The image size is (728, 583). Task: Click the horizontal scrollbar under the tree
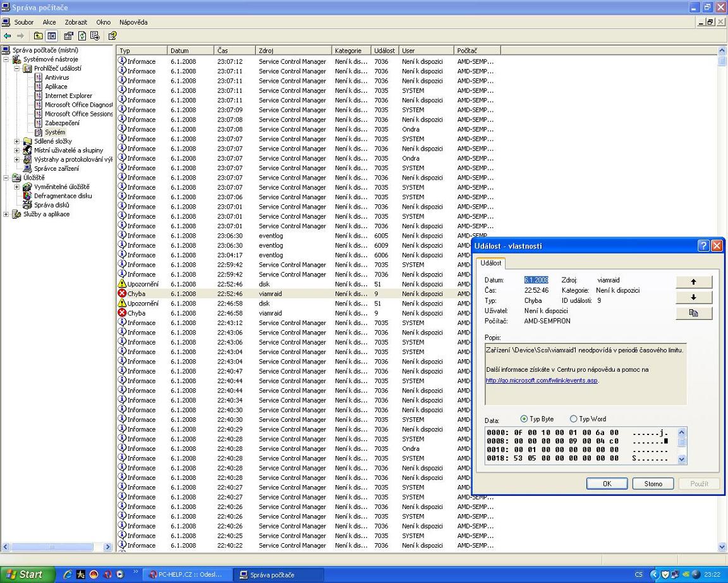(x=54, y=547)
